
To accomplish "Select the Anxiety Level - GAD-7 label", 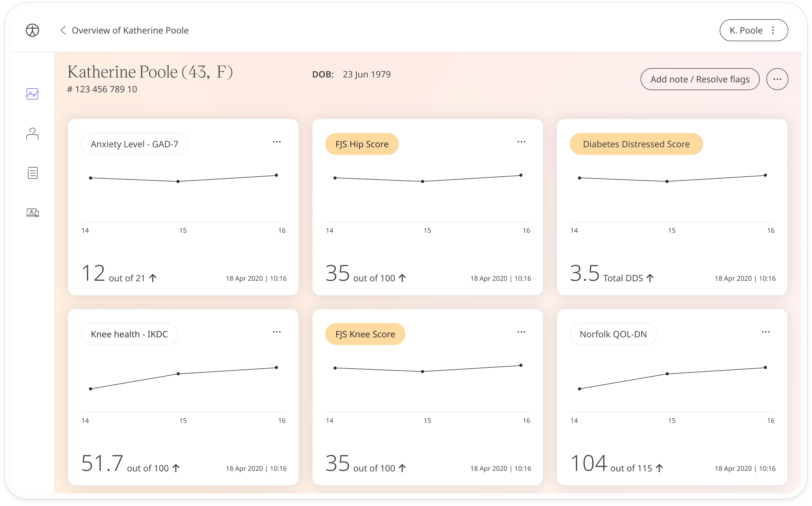I will point(135,144).
